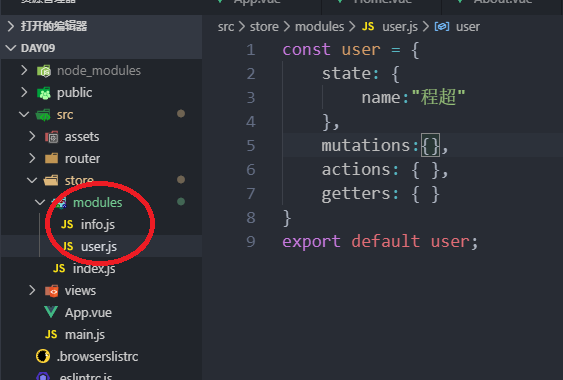Screen dimensions: 563x380
Task: Open index.js under the store folder
Action: click(x=94, y=268)
